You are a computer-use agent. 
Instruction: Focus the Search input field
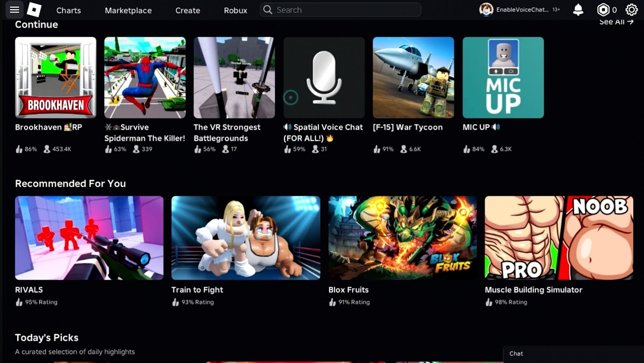click(340, 10)
